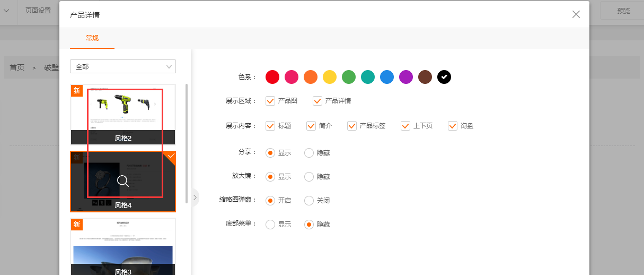
Task: Expand the top-left chevron dropdown
Action: [6, 11]
